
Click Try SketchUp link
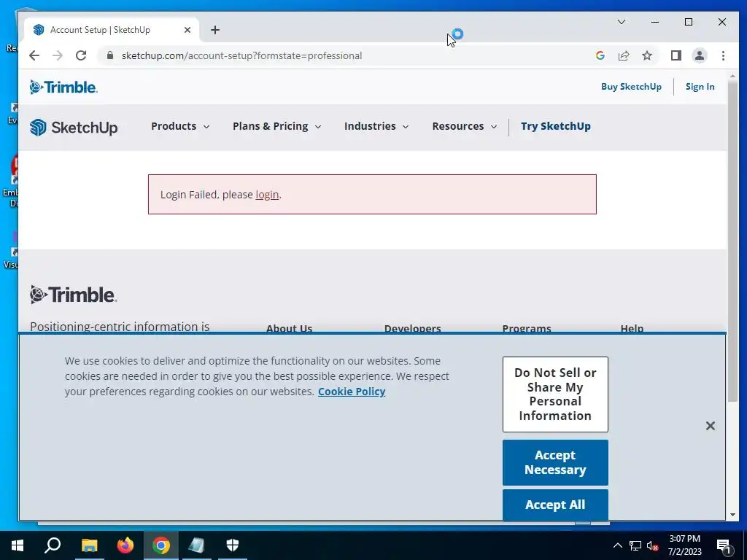tap(555, 126)
